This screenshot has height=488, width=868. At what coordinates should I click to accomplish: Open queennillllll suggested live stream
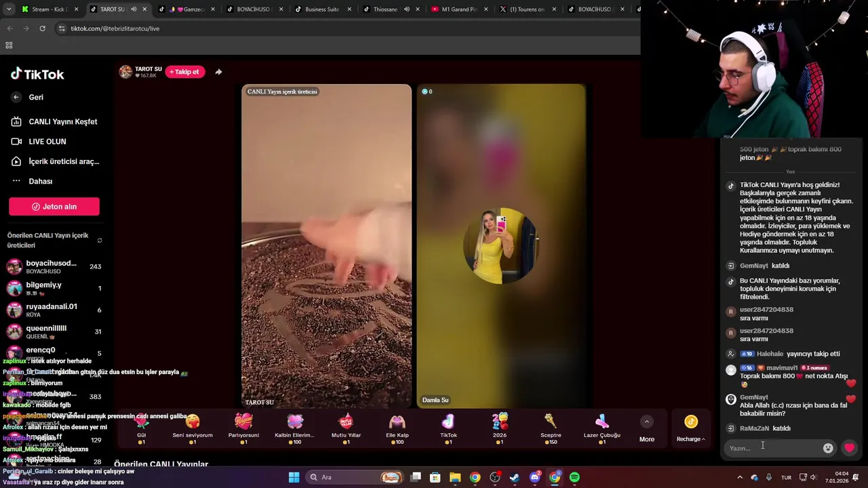point(53,331)
